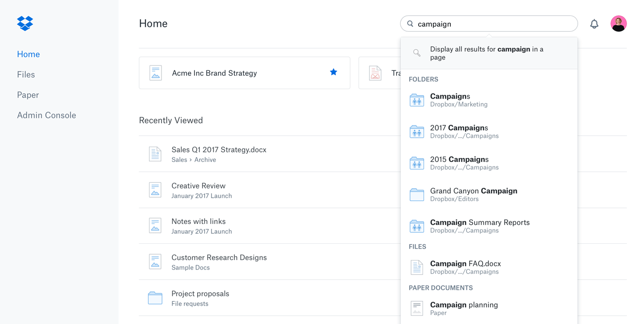The width and height of the screenshot is (644, 324).
Task: Click the FILES section label
Action: click(418, 247)
